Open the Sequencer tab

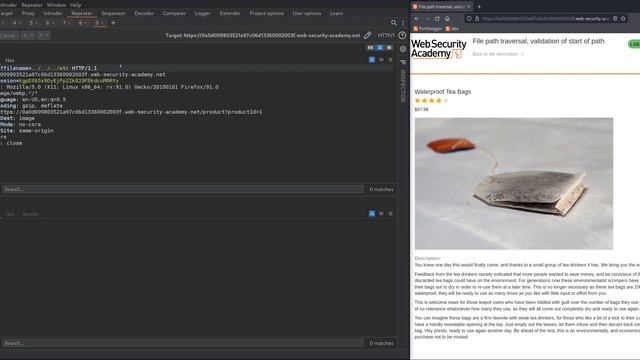(113, 13)
